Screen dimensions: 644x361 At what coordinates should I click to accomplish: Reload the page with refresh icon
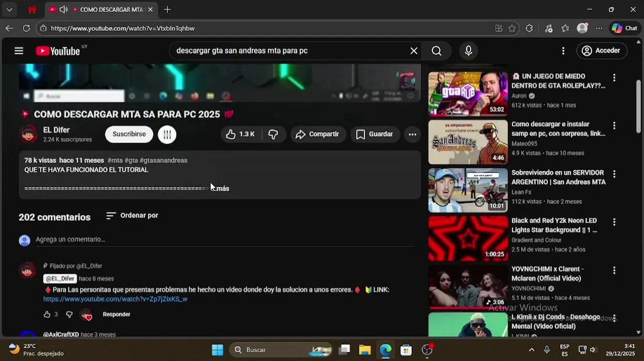point(27,28)
